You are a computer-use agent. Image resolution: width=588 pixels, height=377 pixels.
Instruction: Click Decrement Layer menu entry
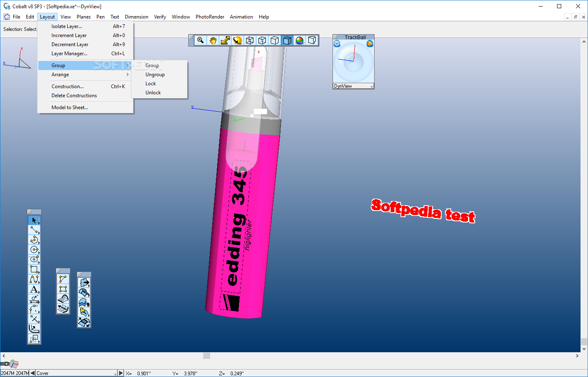[85, 44]
